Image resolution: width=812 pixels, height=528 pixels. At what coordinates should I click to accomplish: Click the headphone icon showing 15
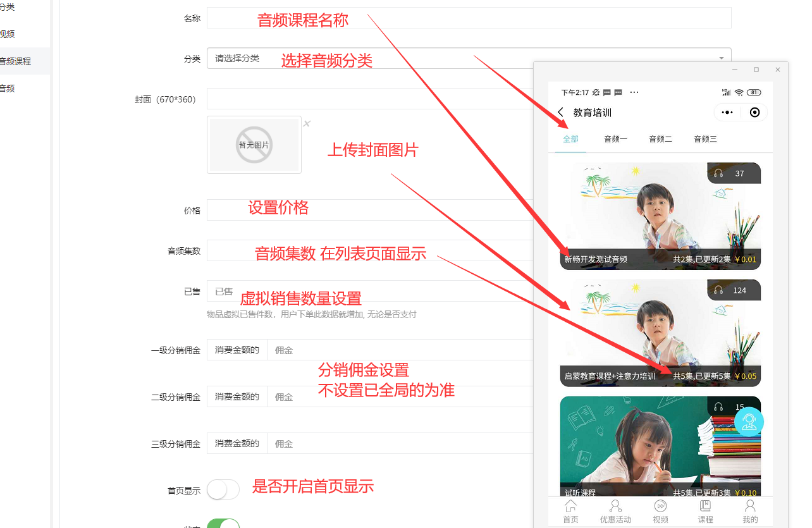point(718,407)
